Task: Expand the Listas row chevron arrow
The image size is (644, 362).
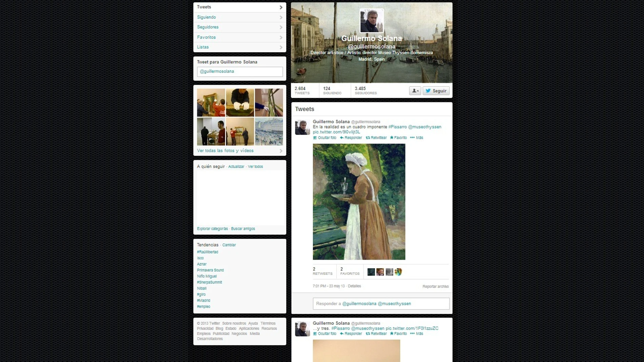Action: coord(281,47)
